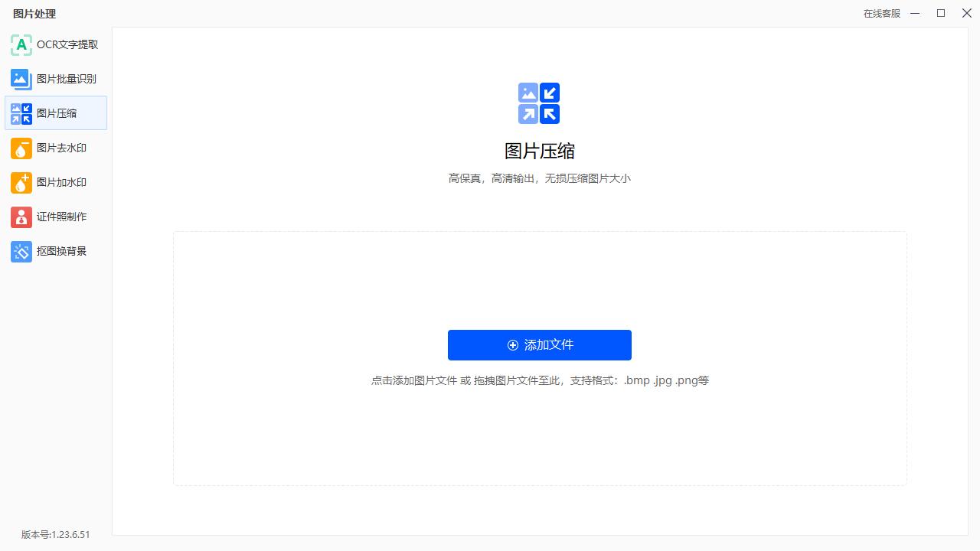The height and width of the screenshot is (551, 980).
Task: Switch to the 图片批量识别 sidebar entry
Action: pyautogui.click(x=56, y=79)
